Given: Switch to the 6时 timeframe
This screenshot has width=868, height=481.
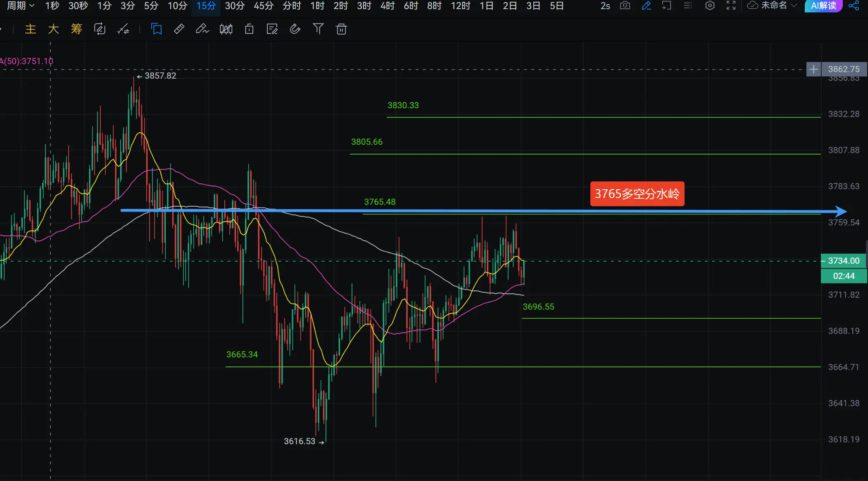Looking at the screenshot, I should point(411,6).
